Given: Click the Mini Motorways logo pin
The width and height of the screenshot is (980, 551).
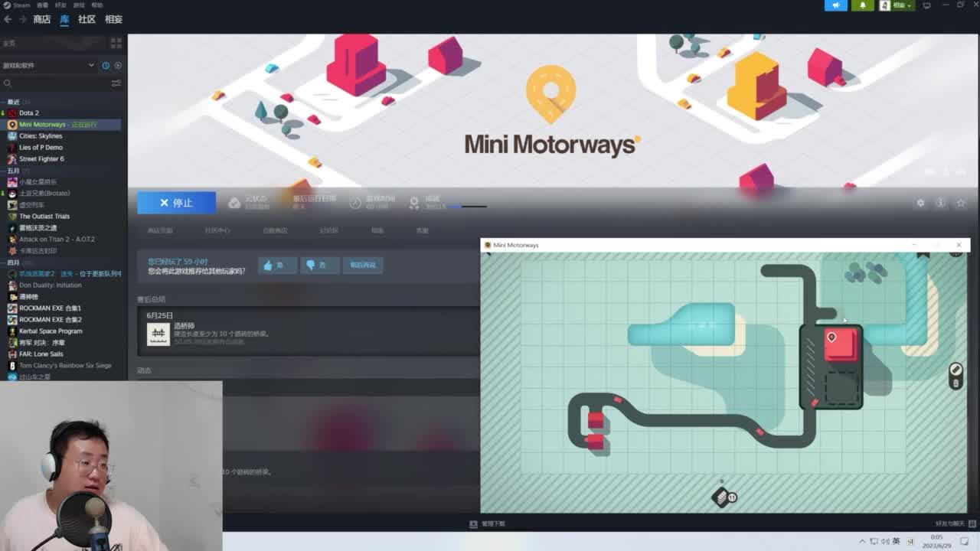Looking at the screenshot, I should click(x=550, y=94).
